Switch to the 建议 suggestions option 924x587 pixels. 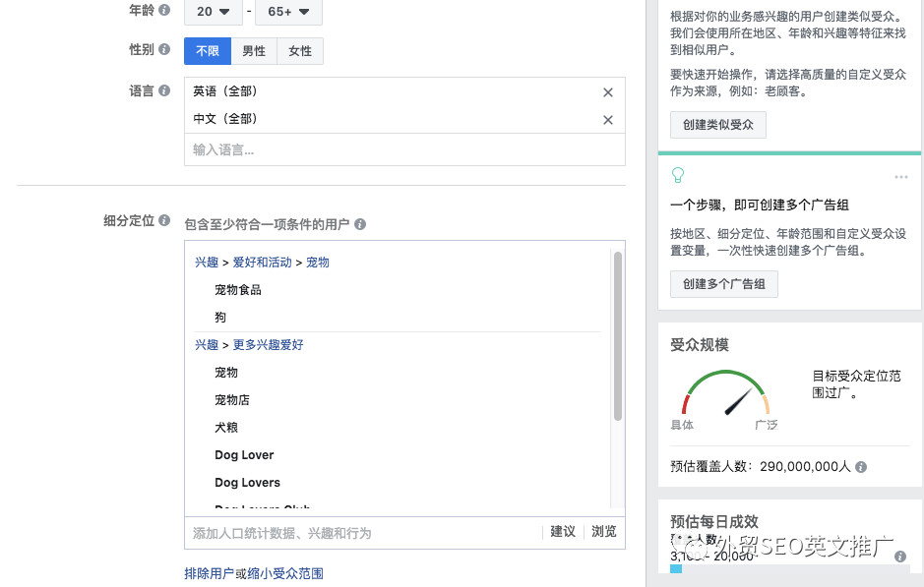pos(563,531)
